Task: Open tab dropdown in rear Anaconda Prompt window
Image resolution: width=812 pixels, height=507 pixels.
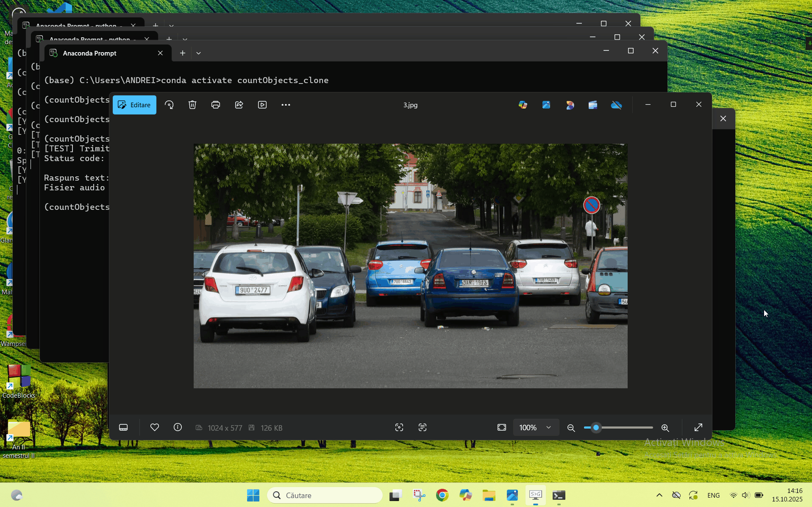Action: coord(171,25)
